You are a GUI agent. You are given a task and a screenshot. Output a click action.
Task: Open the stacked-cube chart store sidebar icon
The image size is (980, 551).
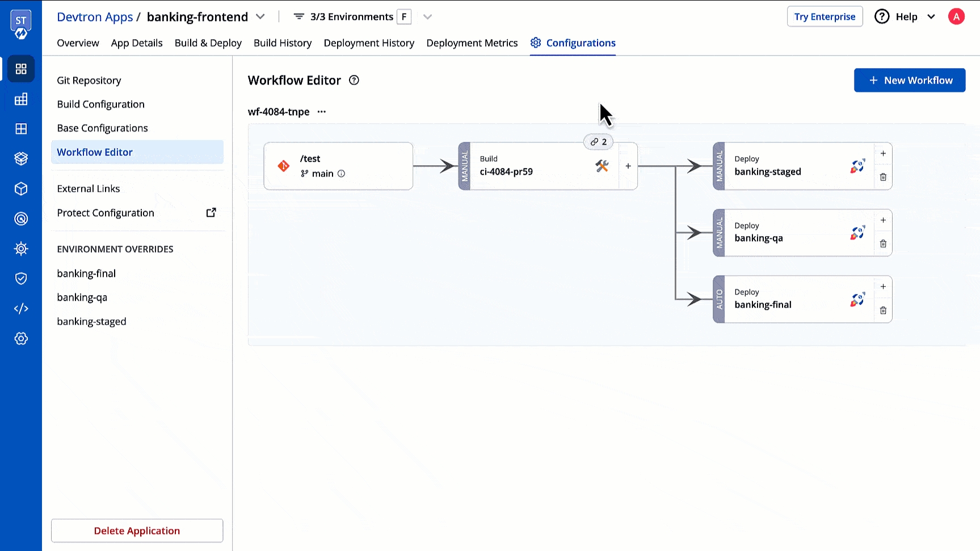tap(21, 159)
